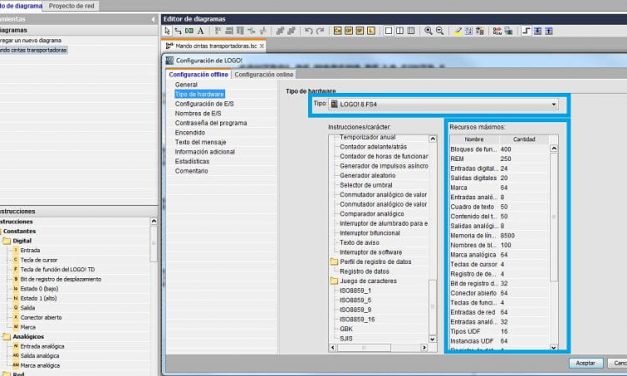Open Configuración de E/S settings
Screen dimensions: 627x376
coord(204,104)
